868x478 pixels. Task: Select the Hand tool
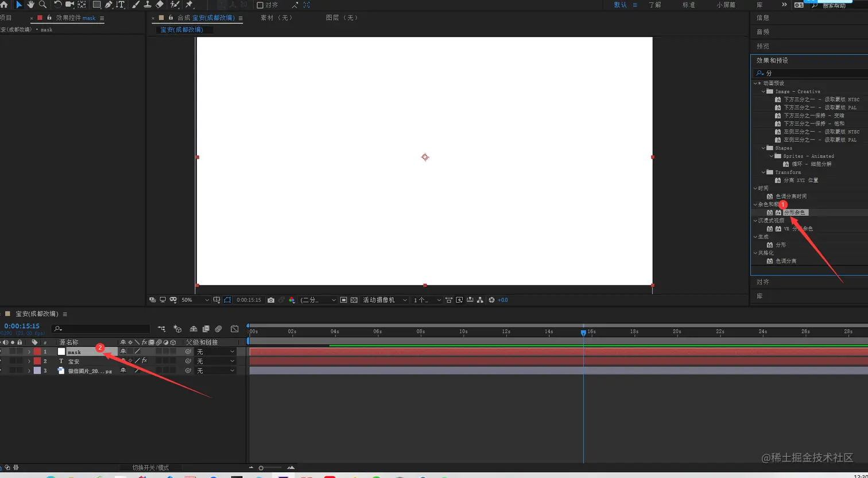tap(30, 5)
